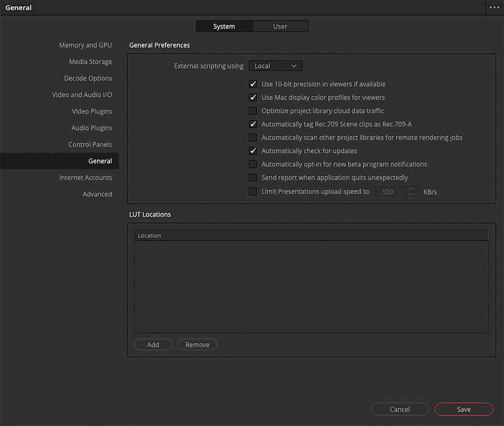The width and height of the screenshot is (504, 426).
Task: Enable Optimize project library cloud data traffic
Action: 253,111
